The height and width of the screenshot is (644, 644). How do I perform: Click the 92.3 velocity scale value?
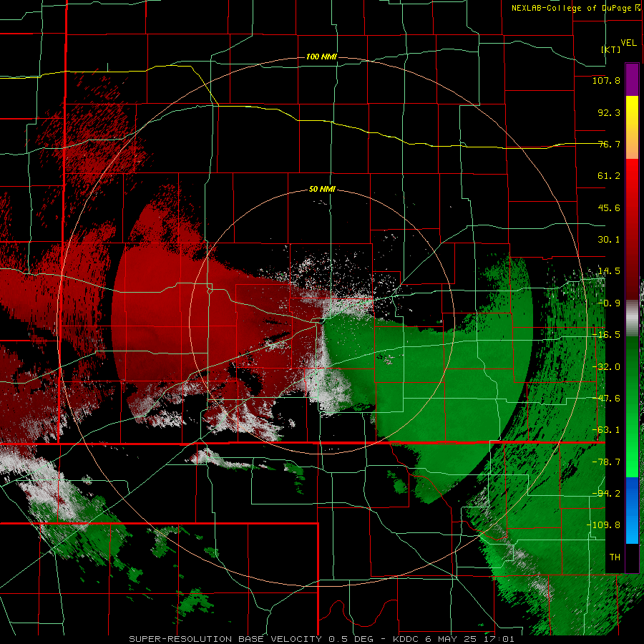609,112
